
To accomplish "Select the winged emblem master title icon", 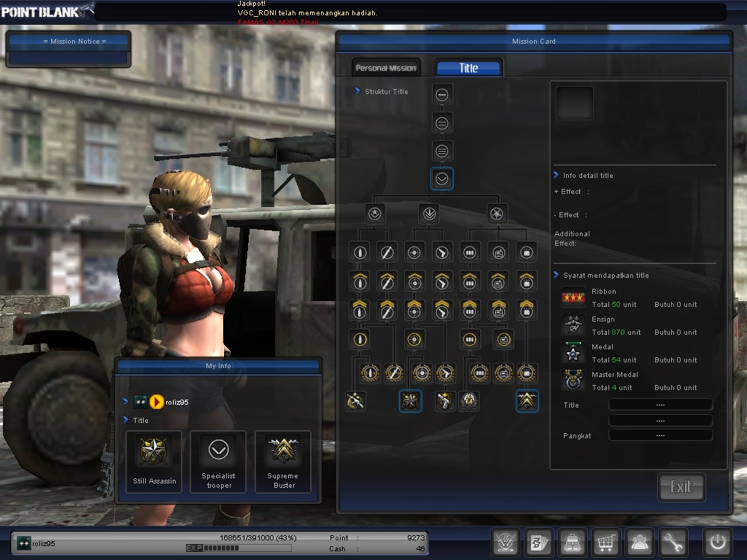I will [x=469, y=402].
